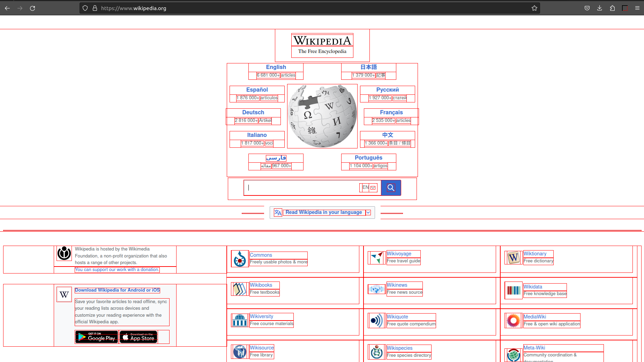Click the Wikisource iceberg icon
This screenshot has height=362, width=644.
240,352
